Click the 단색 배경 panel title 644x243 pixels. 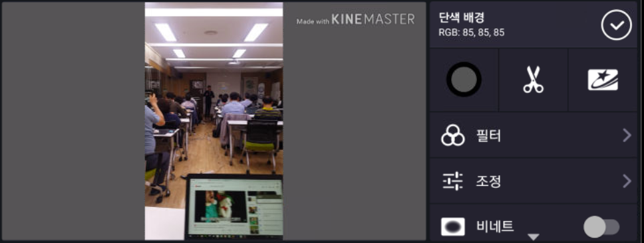[462, 18]
